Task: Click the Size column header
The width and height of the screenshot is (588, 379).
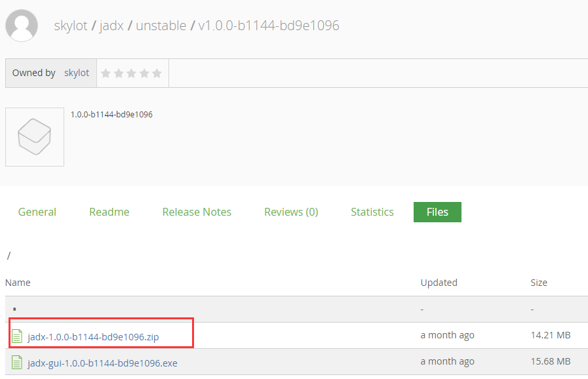Action: coord(539,283)
